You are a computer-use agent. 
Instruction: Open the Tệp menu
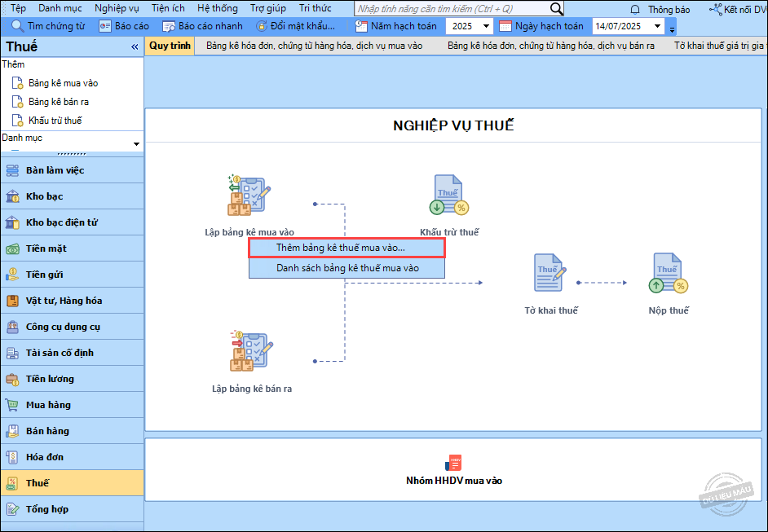[x=18, y=8]
